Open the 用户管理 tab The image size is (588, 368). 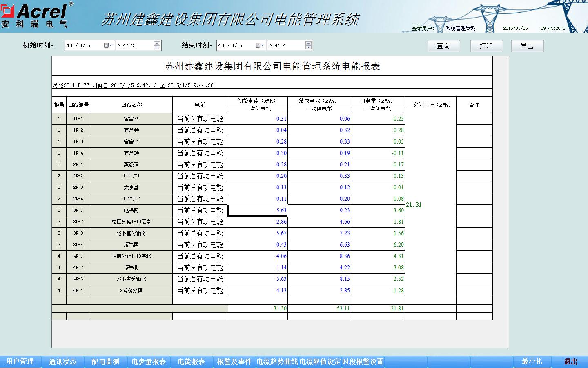click(20, 361)
